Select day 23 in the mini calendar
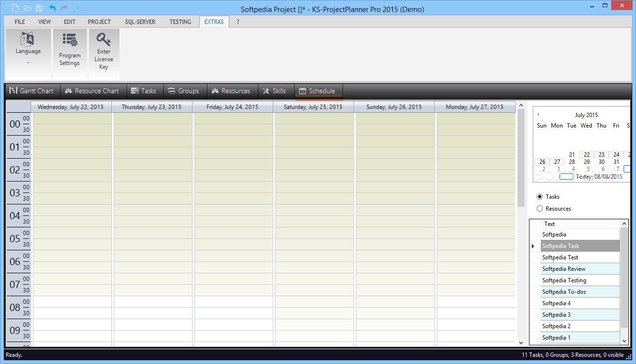Viewport: 636px width, 364px height. click(602, 155)
